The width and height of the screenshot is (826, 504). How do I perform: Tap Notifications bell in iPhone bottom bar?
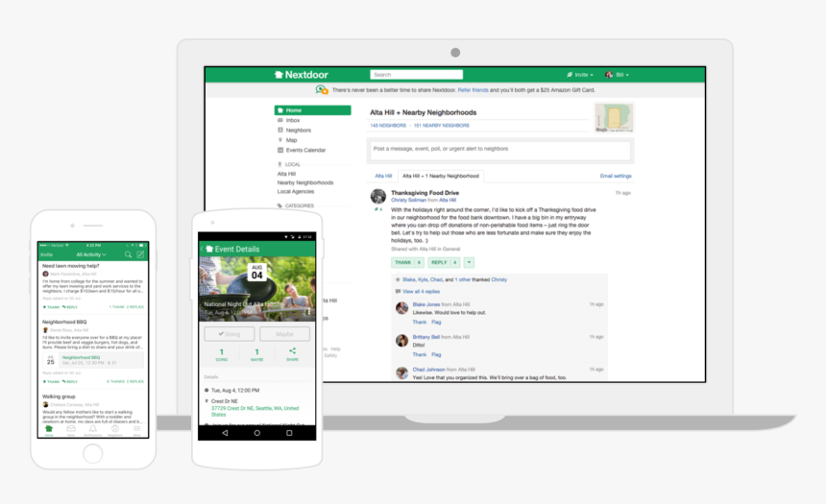pyautogui.click(x=93, y=430)
